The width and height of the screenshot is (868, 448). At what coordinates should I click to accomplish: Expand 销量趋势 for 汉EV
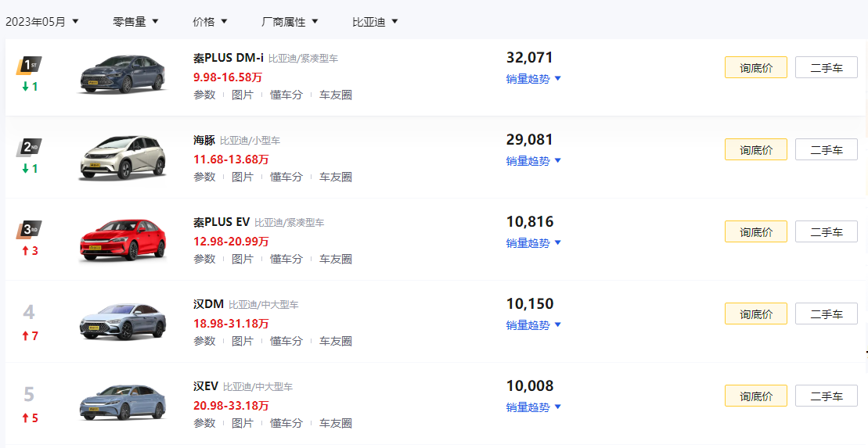pos(534,407)
